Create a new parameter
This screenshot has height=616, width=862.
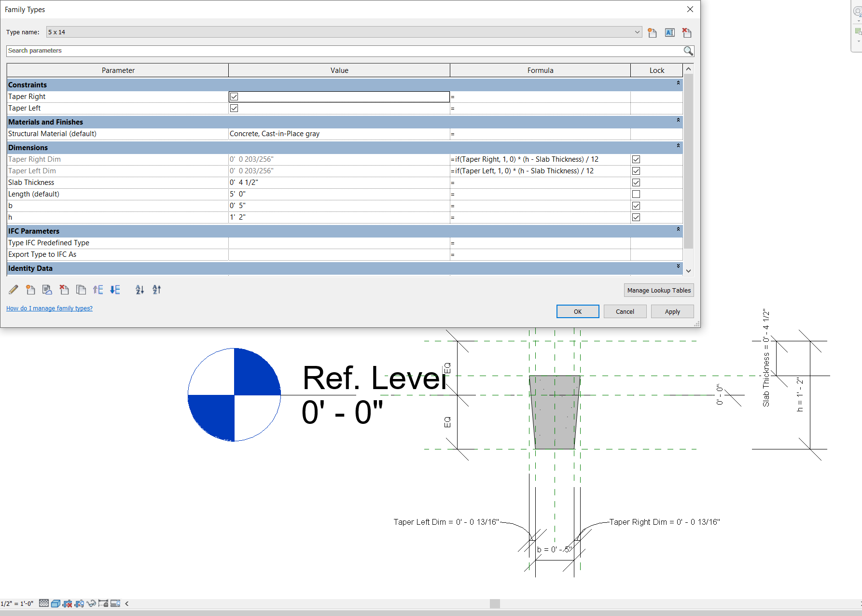[30, 290]
